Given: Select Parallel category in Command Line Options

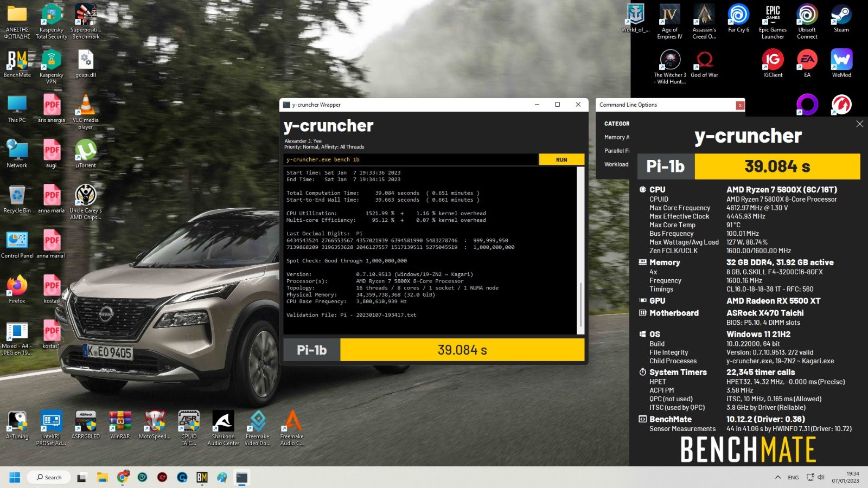Looking at the screenshot, I should 617,151.
